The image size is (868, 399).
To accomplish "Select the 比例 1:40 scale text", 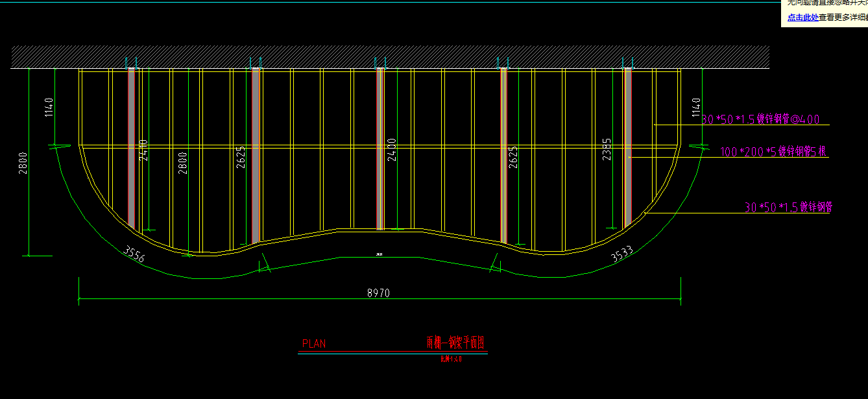I will 451,358.
